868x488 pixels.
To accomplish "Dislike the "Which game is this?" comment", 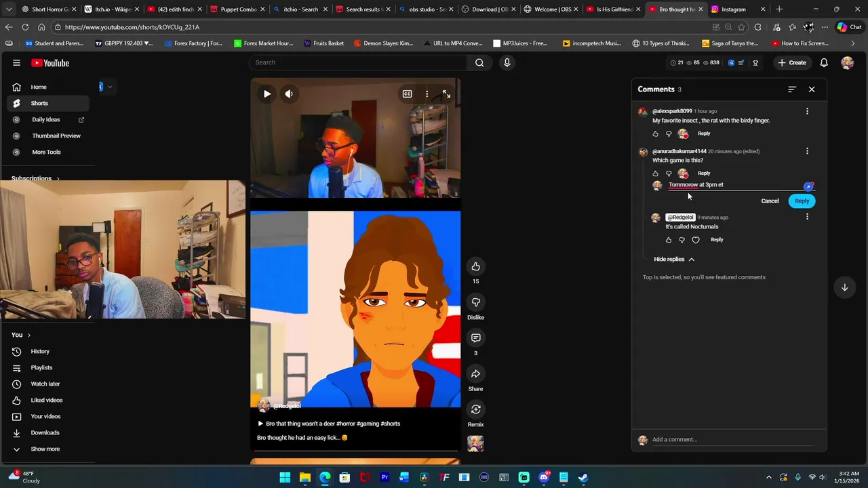I will [x=669, y=174].
